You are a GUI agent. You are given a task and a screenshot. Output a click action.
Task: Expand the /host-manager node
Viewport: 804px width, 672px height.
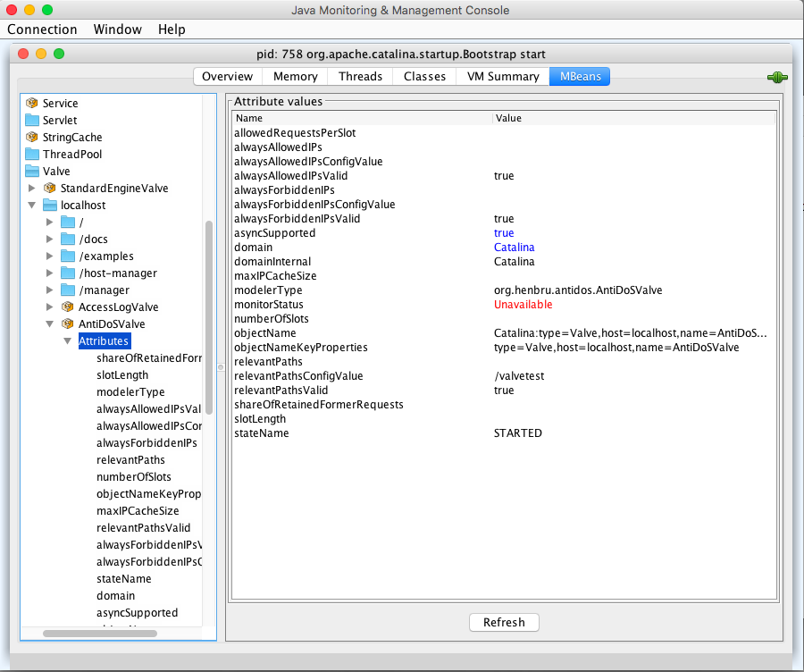coord(50,273)
